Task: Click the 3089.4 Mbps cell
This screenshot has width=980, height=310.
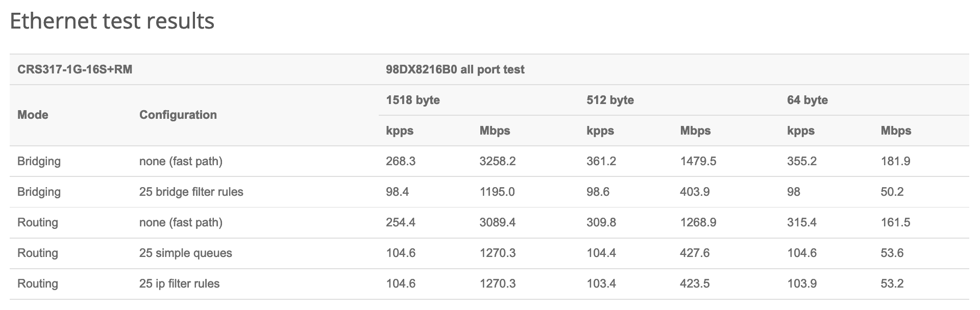Action: pyautogui.click(x=497, y=223)
